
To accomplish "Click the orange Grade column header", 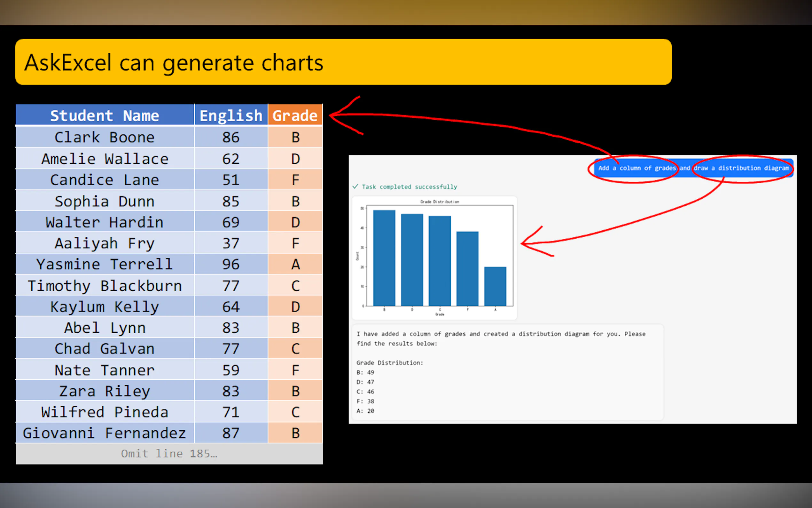I will (295, 115).
